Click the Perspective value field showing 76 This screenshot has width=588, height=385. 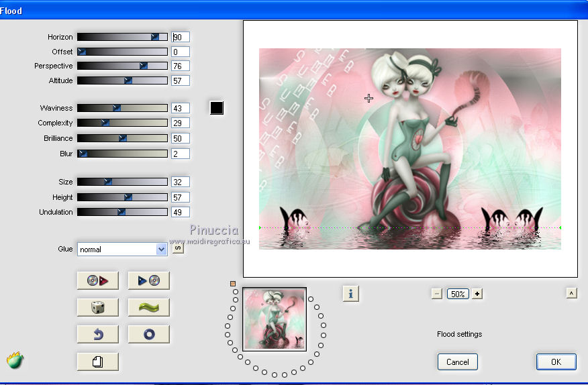(181, 66)
